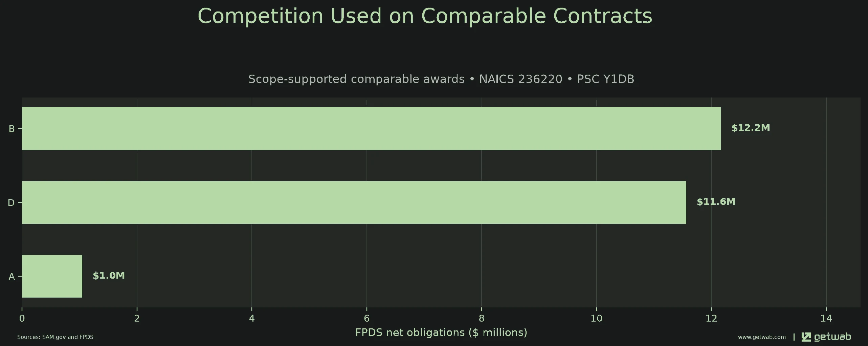Click the D axis label

[x=11, y=202]
